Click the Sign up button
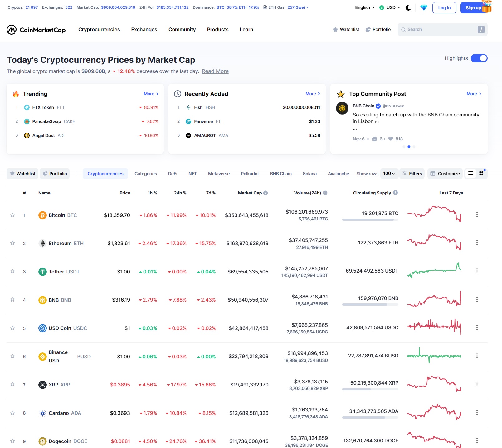 pyautogui.click(x=473, y=8)
